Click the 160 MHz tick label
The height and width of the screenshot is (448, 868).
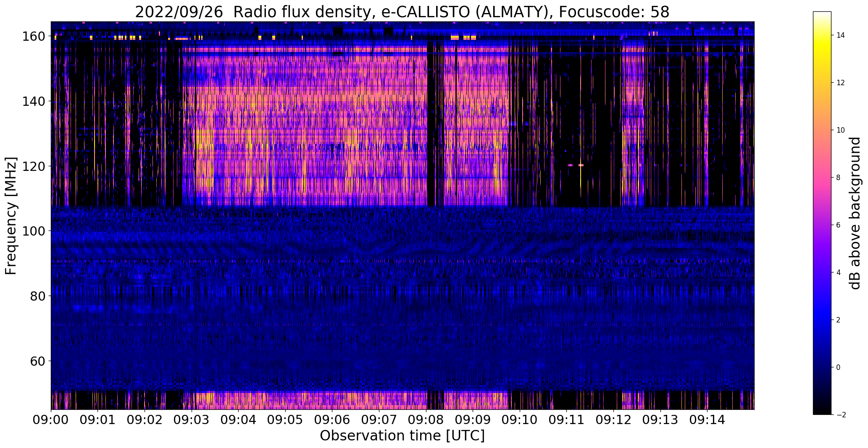click(34, 37)
